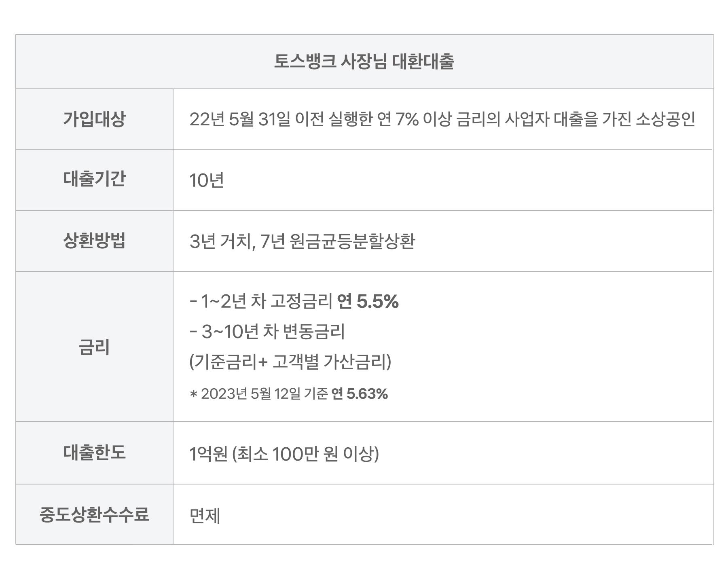
Task: Click the 중도상환수수료 row label
Action: point(94,514)
